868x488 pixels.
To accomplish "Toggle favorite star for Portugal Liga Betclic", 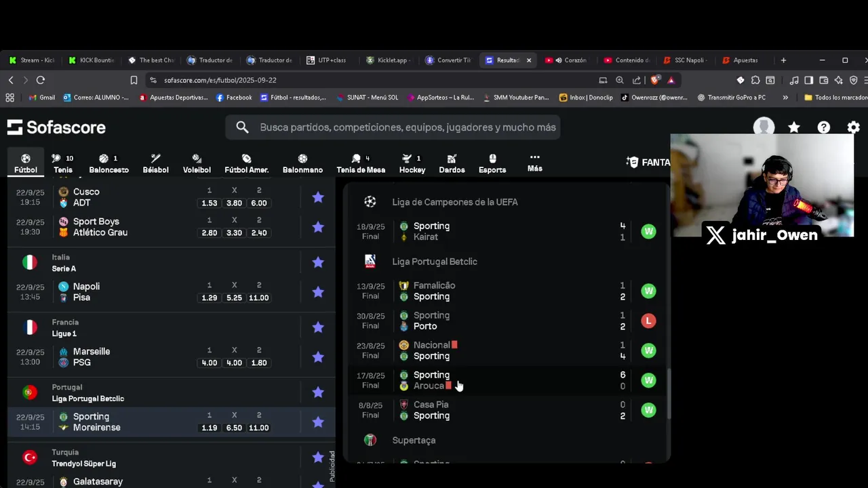I will click(318, 392).
